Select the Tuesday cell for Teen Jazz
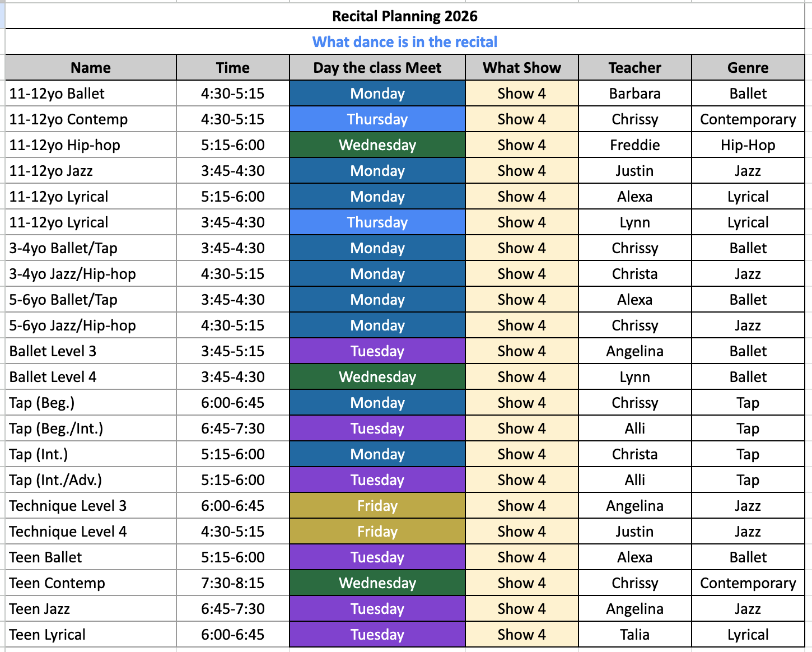 tap(377, 609)
